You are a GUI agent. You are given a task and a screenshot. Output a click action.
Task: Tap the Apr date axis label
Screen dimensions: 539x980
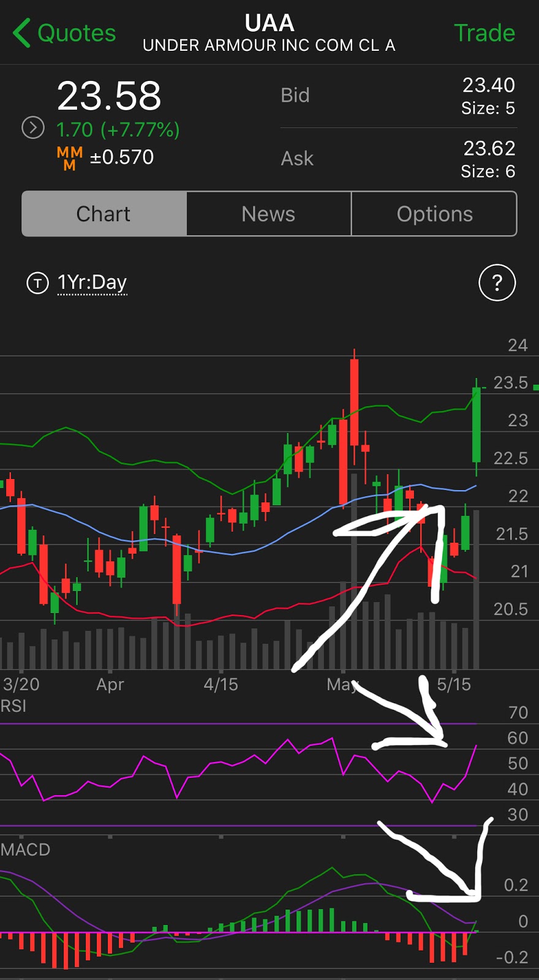tap(110, 684)
